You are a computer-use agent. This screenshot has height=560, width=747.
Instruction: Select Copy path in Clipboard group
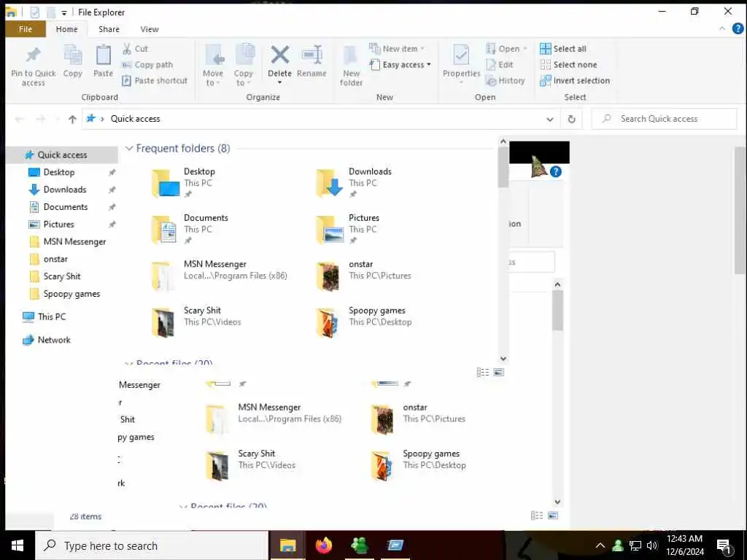(x=147, y=65)
